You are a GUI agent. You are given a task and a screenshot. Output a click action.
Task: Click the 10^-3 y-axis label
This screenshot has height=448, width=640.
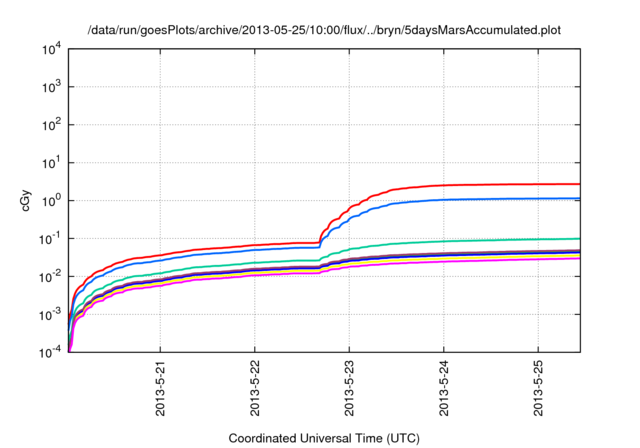(x=50, y=315)
